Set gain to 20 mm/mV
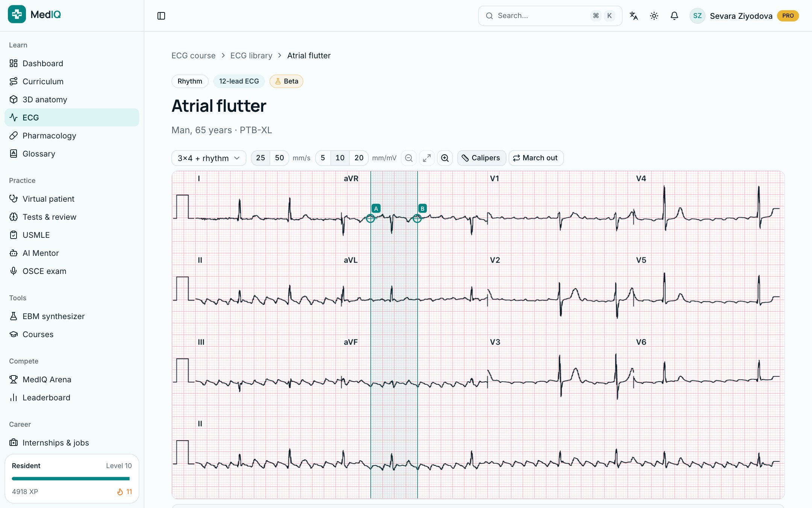The width and height of the screenshot is (812, 508). point(359,158)
